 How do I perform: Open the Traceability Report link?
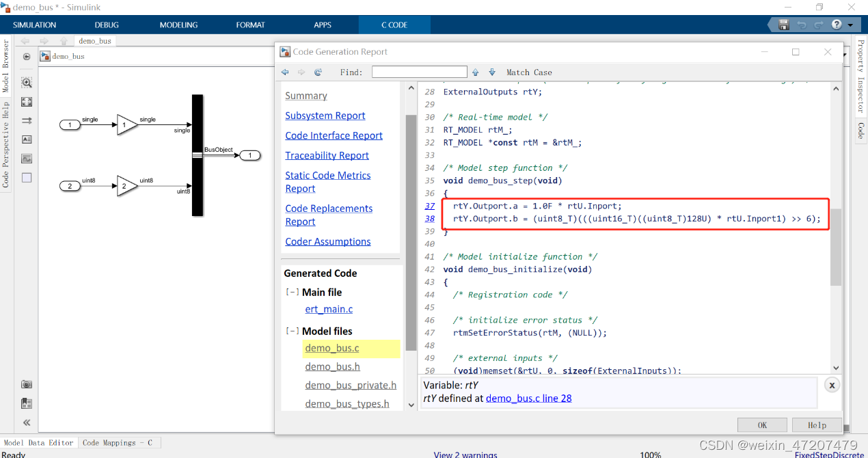(327, 155)
